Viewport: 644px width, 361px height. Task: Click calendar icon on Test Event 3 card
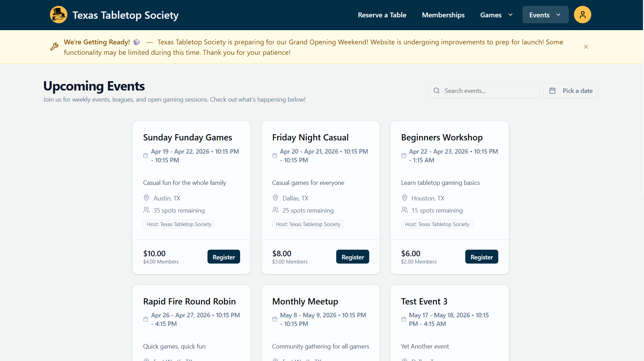(x=404, y=319)
